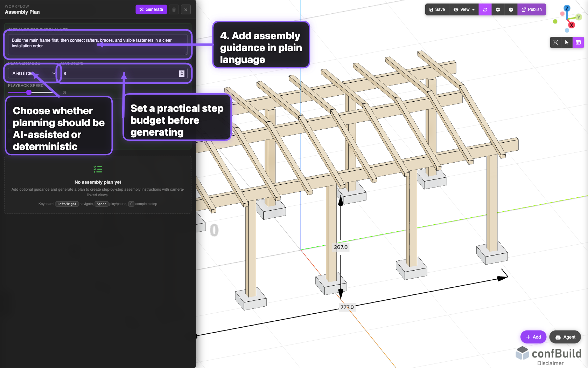588x368 pixels.
Task: Refresh the 3D scene view
Action: click(x=485, y=9)
